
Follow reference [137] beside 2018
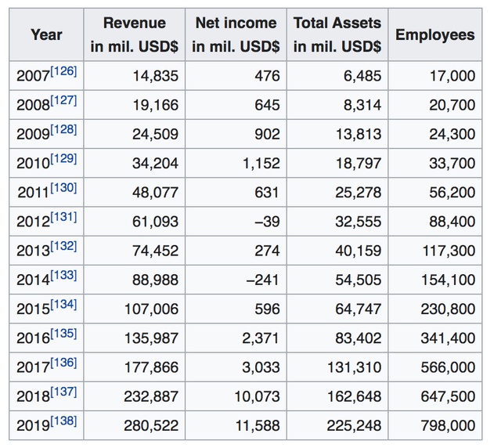click(x=63, y=392)
